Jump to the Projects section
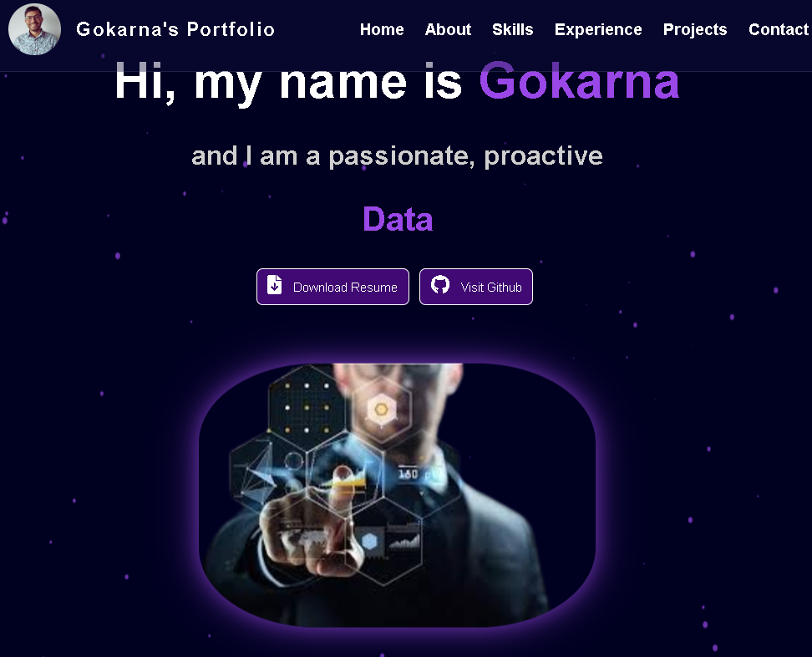812x657 pixels. coord(695,29)
